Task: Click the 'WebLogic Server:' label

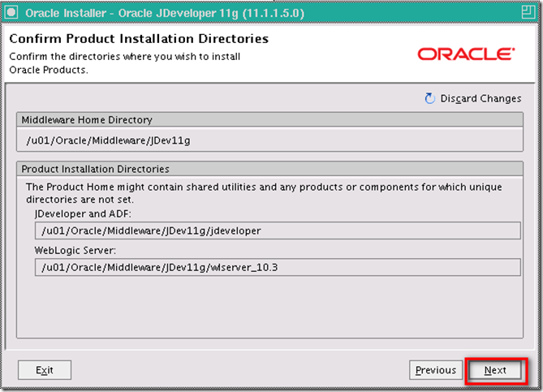Action: coord(75,250)
